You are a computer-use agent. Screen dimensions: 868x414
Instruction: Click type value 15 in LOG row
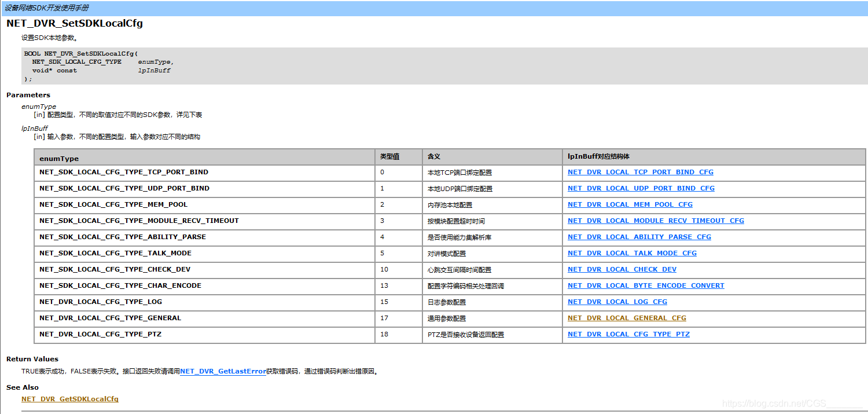[384, 302]
